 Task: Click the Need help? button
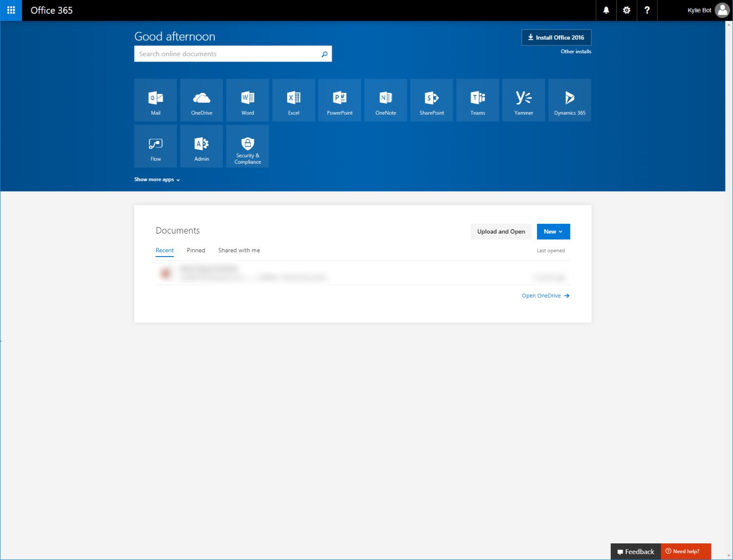(686, 552)
